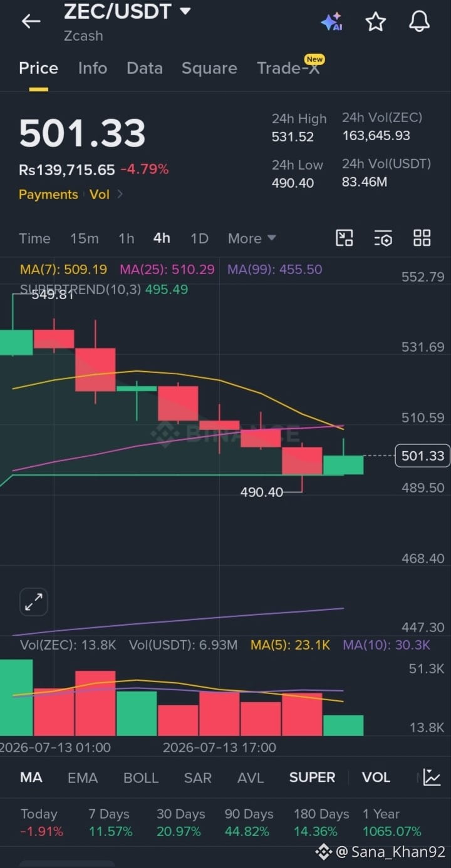Tap the volume MA(5): 23.1K legend

click(290, 645)
